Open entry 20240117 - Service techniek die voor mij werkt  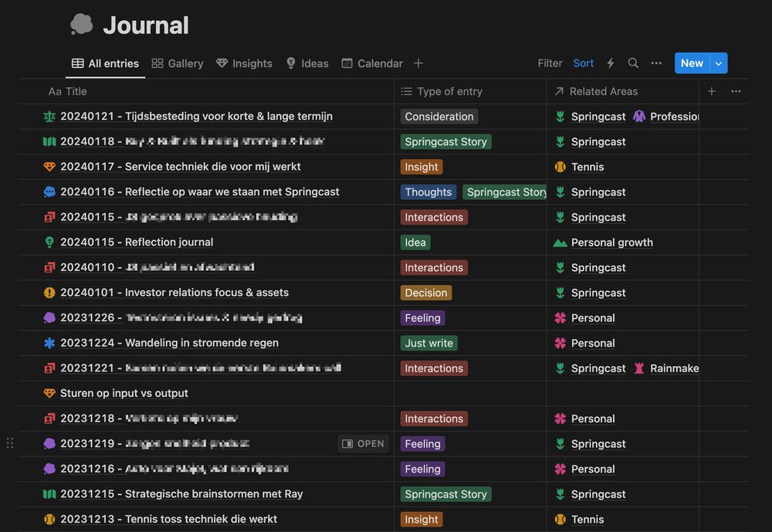[180, 167]
